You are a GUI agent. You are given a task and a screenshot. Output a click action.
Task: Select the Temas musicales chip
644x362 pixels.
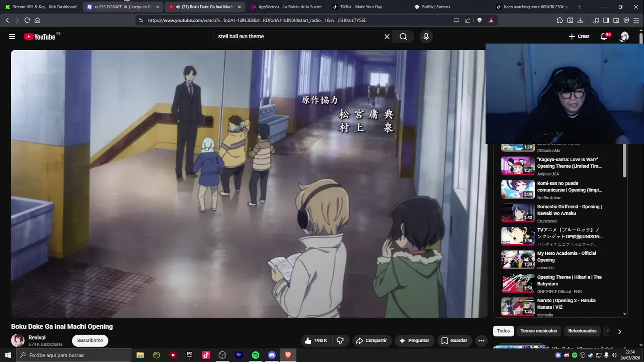pos(539,331)
